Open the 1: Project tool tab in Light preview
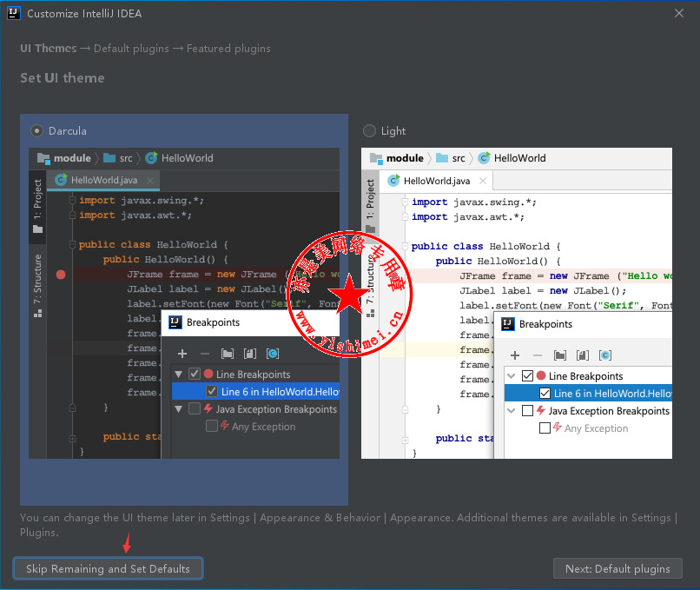This screenshot has width=700, height=590. 370,206
